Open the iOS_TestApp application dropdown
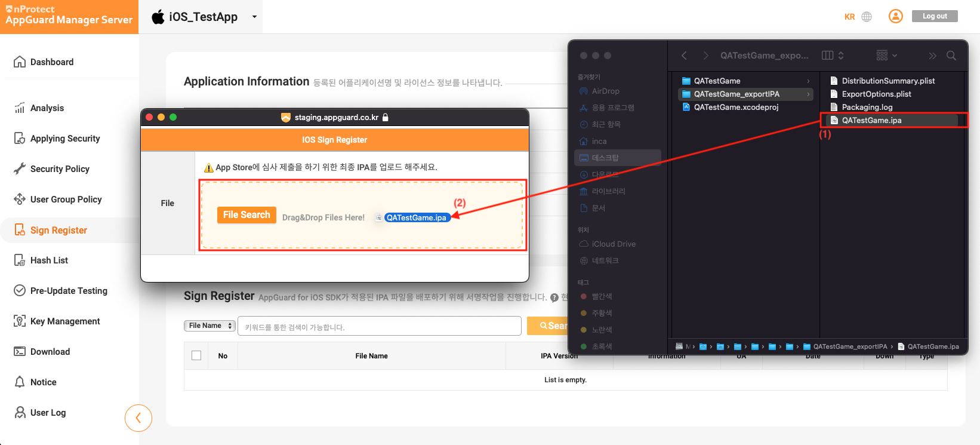The width and height of the screenshot is (980, 445). tap(254, 17)
